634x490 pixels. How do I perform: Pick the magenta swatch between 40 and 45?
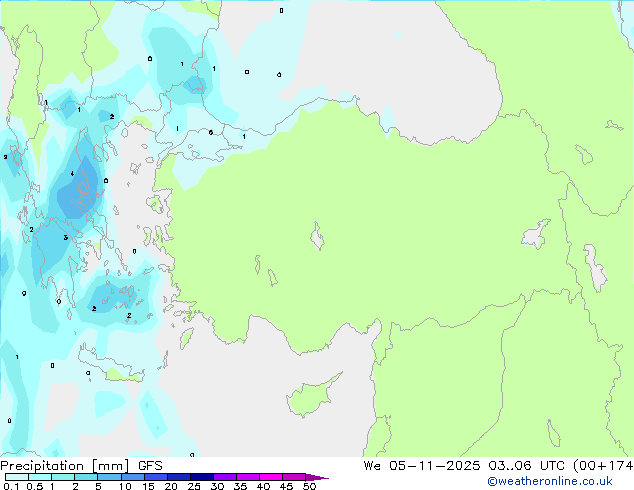pyautogui.click(x=271, y=477)
